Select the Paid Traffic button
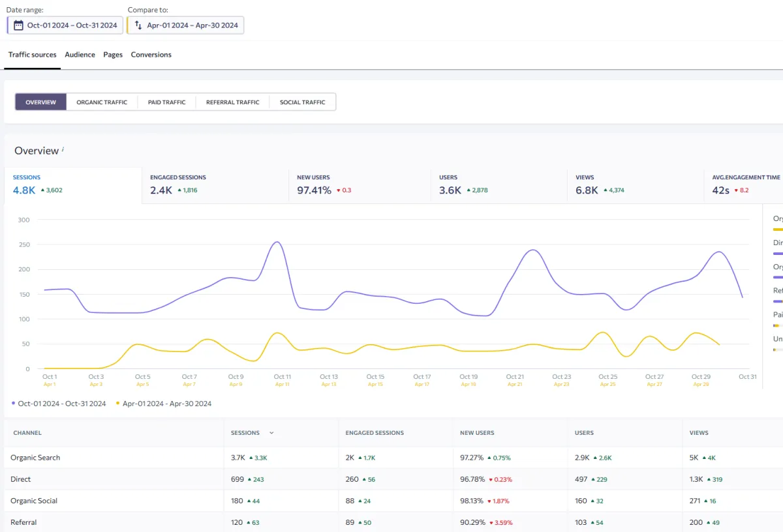This screenshot has width=783, height=532. [167, 102]
